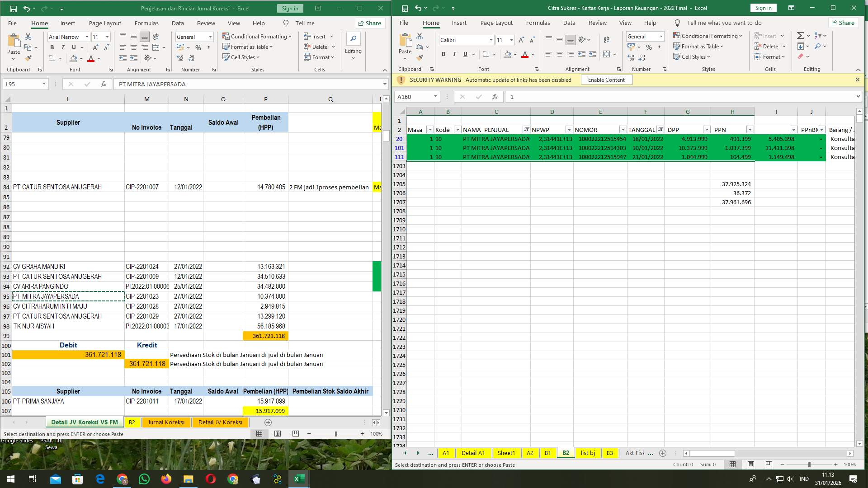
Task: Apply bold formatting in the left Excel ribbon
Action: point(52,47)
